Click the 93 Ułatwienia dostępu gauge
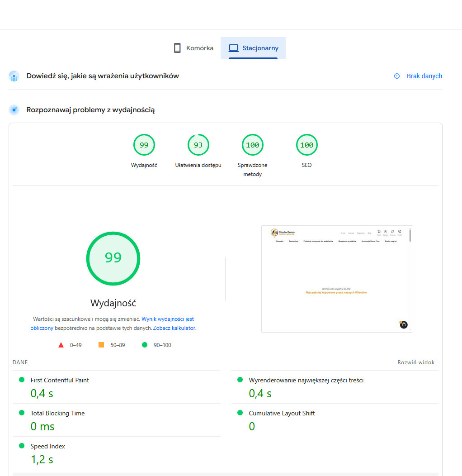This screenshot has width=462, height=476. tap(198, 145)
